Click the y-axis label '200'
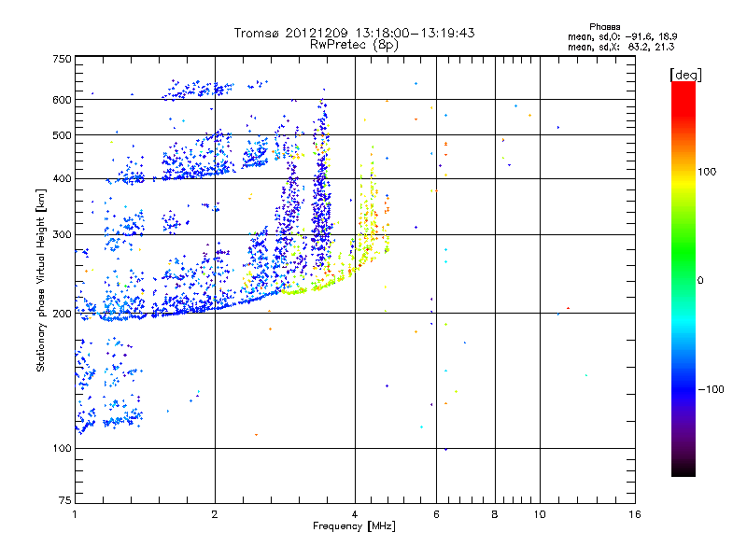 [62, 314]
